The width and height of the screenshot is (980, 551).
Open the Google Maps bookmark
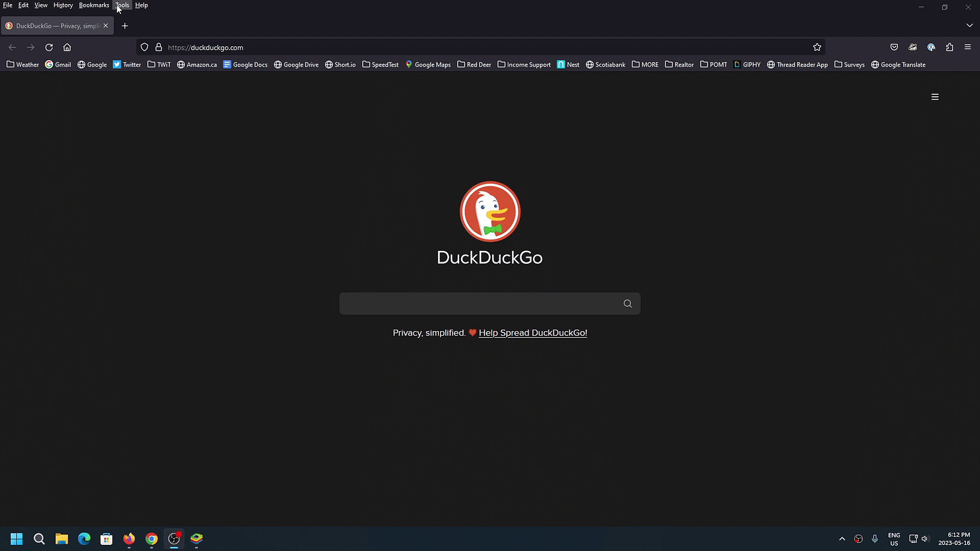428,65
